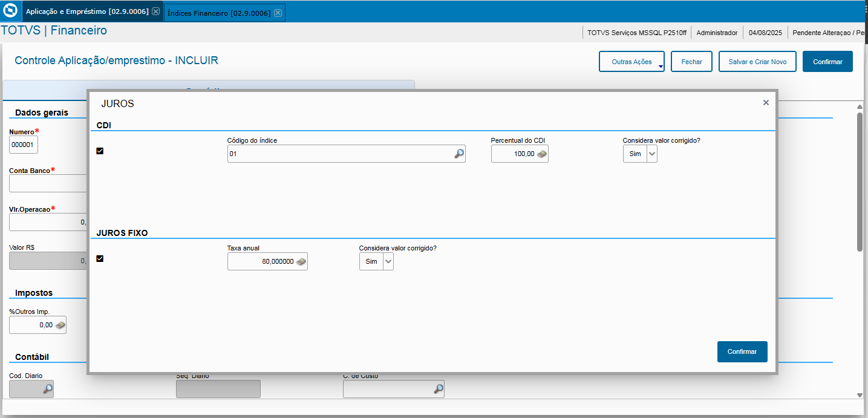Click the Contábil section heading

pyautogui.click(x=32, y=357)
